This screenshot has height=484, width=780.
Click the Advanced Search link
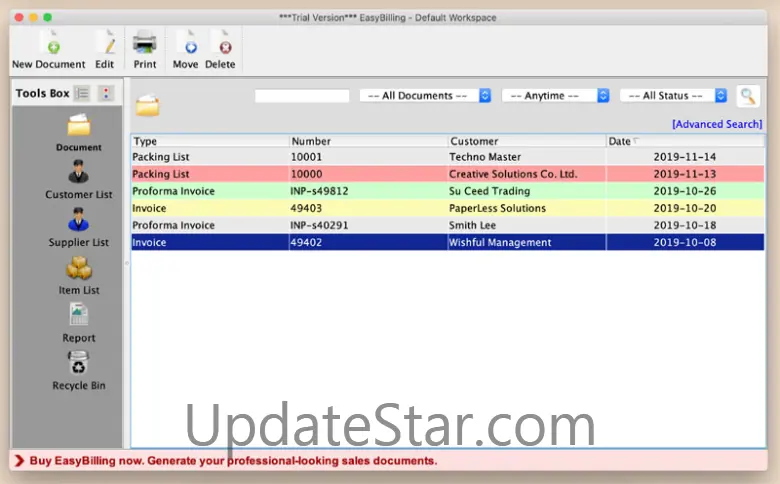(717, 124)
